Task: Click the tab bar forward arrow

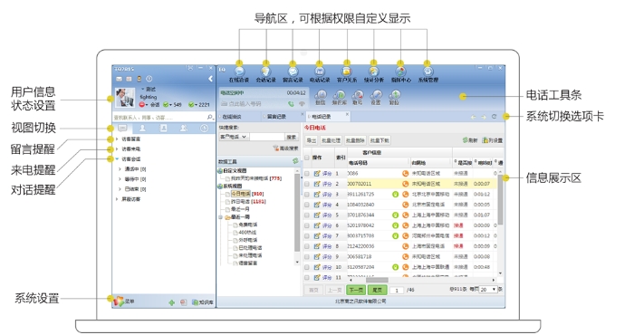Action: [484, 117]
